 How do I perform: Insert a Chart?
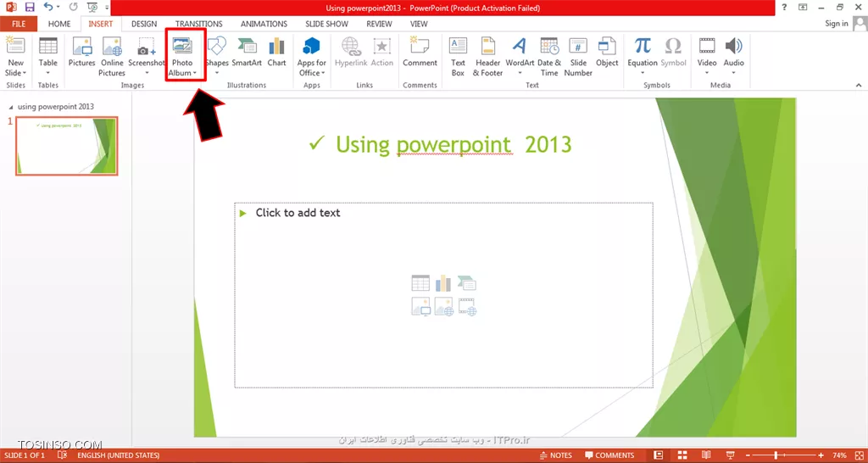click(x=277, y=53)
